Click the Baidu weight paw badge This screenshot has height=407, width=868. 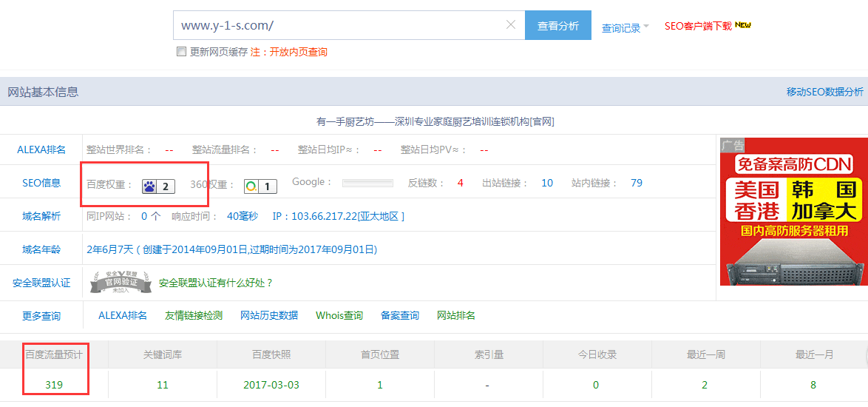(158, 186)
